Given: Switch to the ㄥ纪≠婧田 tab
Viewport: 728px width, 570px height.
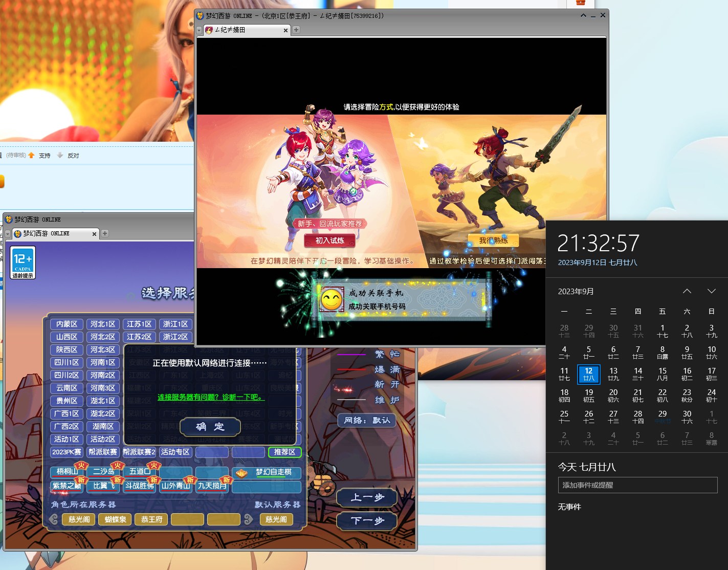Looking at the screenshot, I should [x=247, y=30].
